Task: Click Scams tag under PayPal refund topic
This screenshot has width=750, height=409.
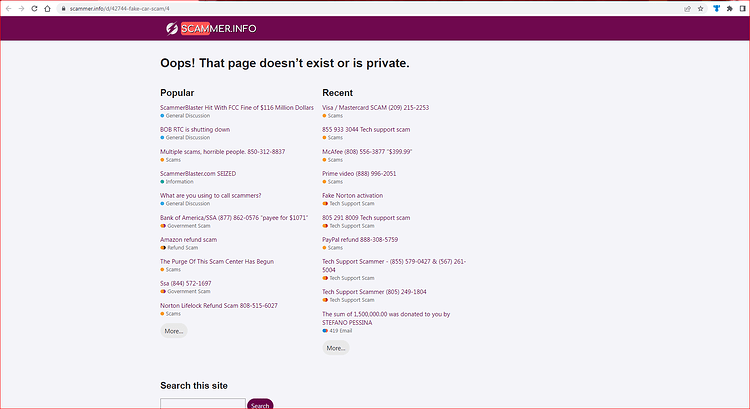Action: click(332, 248)
